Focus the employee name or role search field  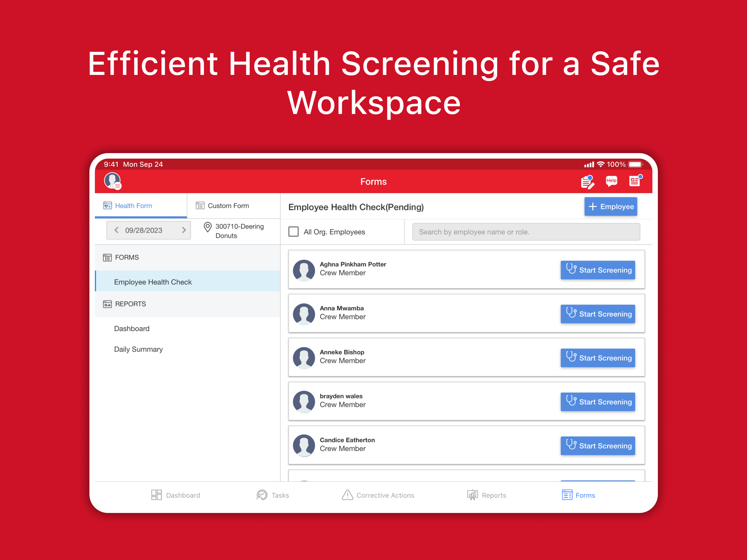point(526,232)
